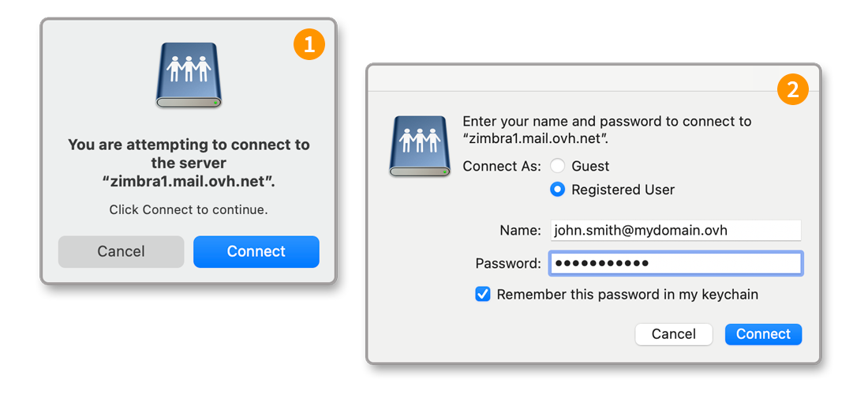Screen dimensions: 868x395
Task: Click the "Connect As:" label
Action: (502, 166)
